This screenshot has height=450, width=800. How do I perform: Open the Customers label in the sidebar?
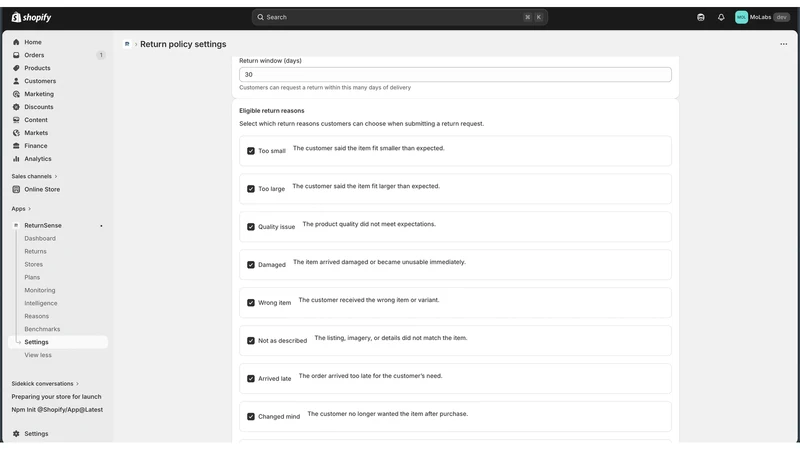click(40, 81)
